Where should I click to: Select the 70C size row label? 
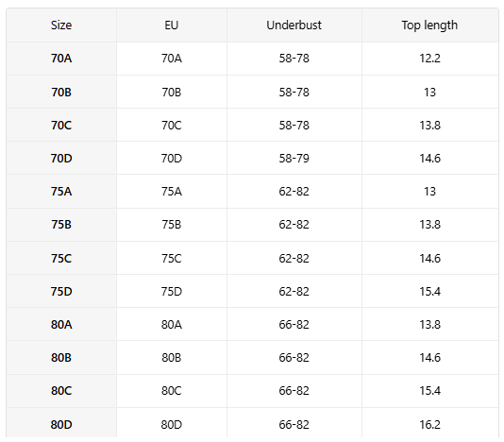click(61, 125)
